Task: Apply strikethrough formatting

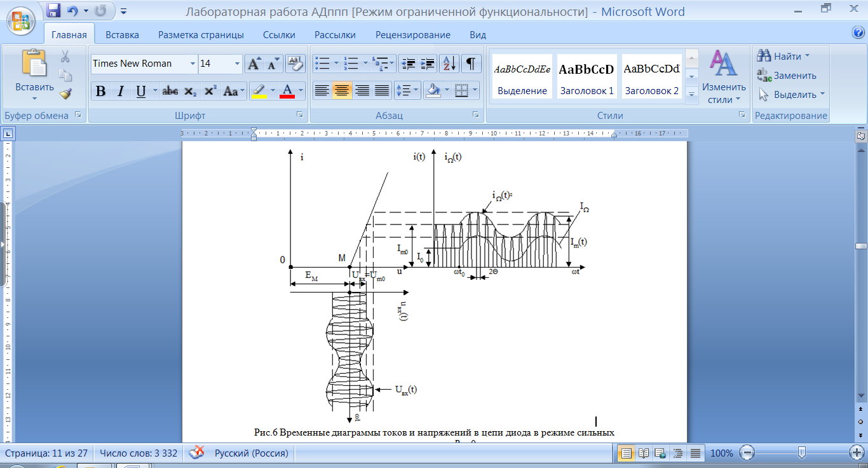Action: click(170, 91)
